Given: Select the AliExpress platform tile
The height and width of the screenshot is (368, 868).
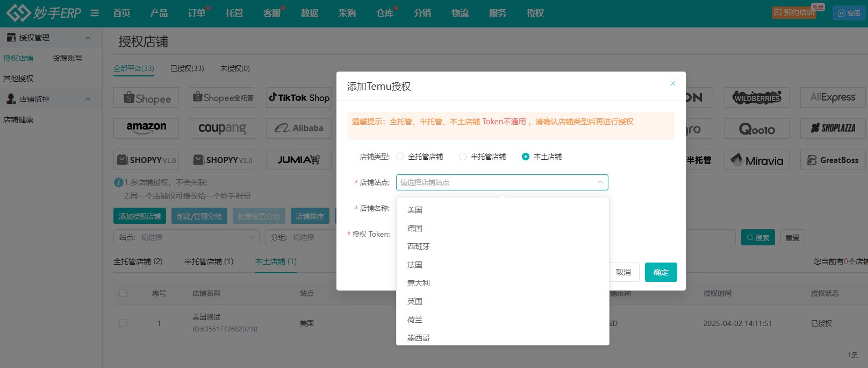Looking at the screenshot, I should 833,97.
